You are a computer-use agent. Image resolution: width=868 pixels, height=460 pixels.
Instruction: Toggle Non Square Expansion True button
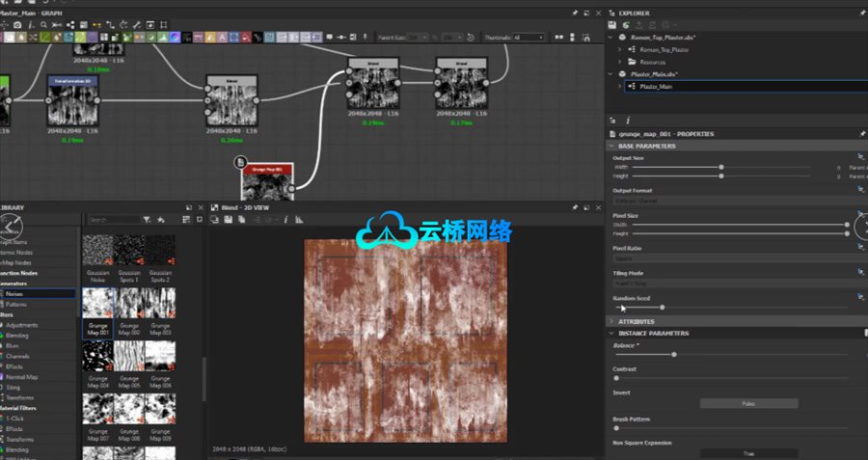pos(748,453)
